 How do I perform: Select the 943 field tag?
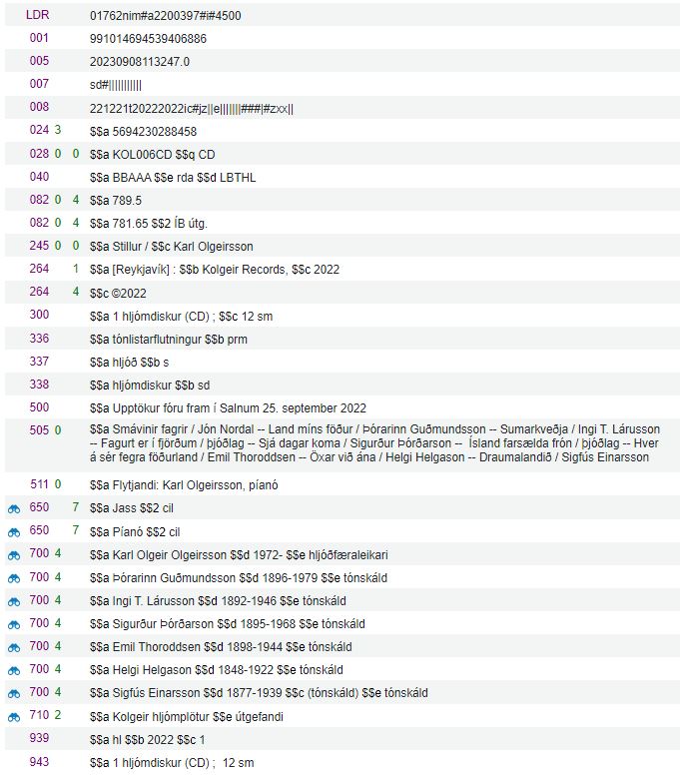(39, 762)
